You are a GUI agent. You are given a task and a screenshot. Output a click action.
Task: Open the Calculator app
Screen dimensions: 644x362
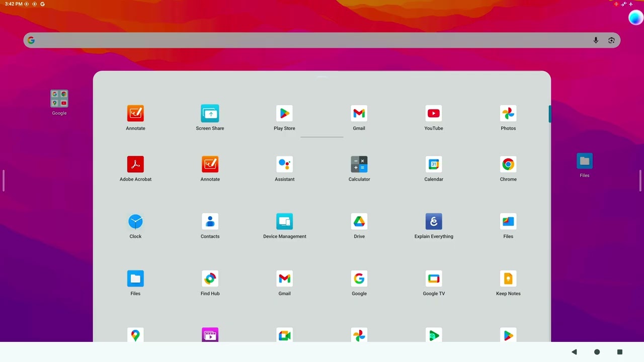point(359,164)
